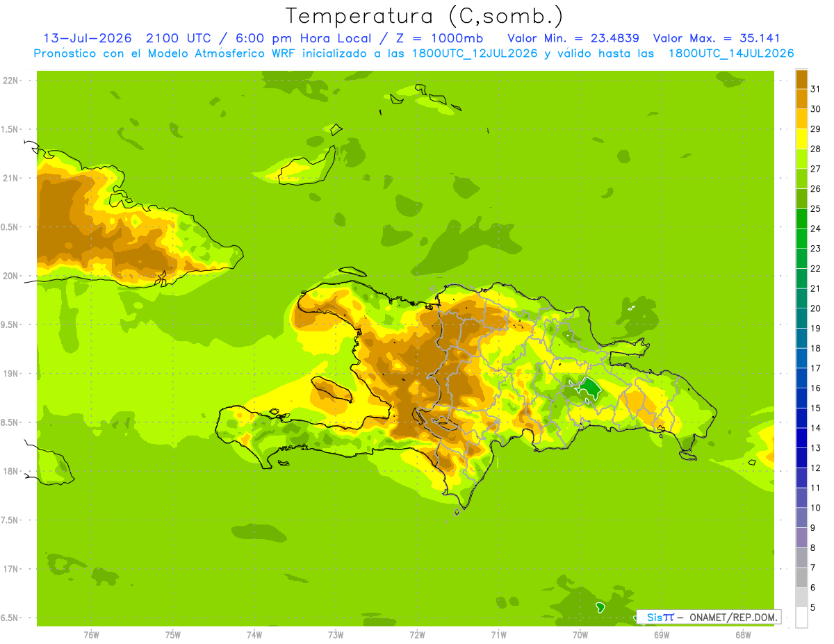Click latitude axis label '21N'
The image size is (834, 644).
tap(11, 179)
